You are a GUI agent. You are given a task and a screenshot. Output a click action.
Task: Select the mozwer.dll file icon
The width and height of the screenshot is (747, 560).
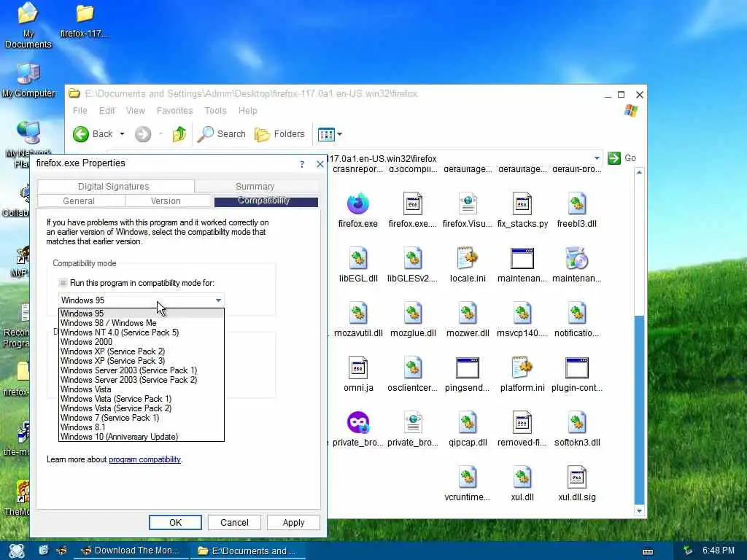[x=468, y=314]
